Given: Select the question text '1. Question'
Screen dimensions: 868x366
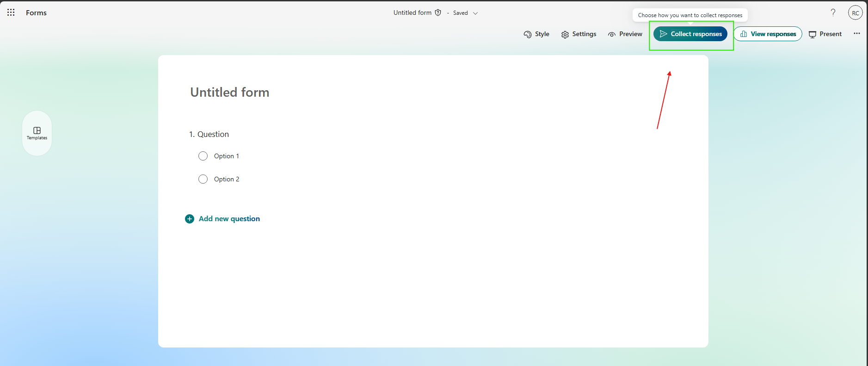Looking at the screenshot, I should tap(209, 134).
